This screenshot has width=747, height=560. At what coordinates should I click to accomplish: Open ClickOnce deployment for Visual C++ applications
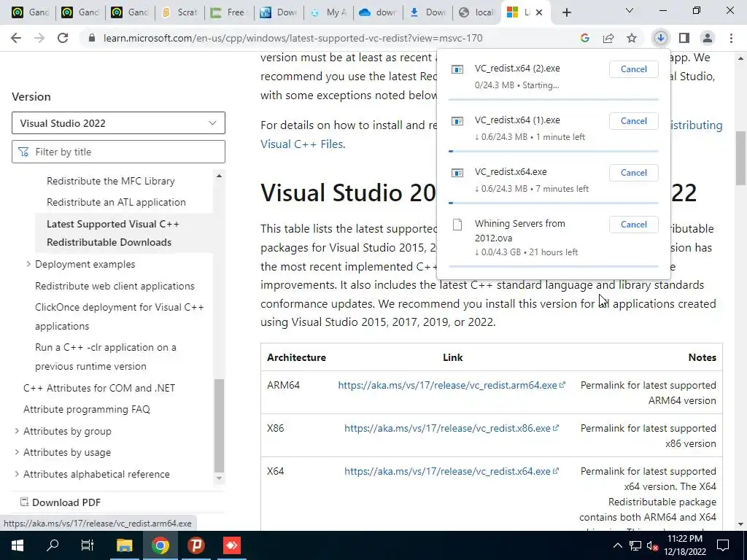click(120, 316)
